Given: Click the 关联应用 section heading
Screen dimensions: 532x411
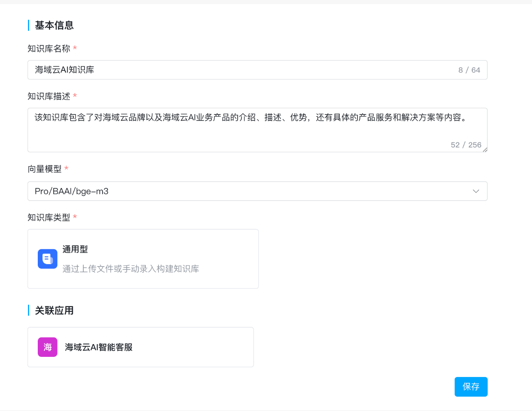Looking at the screenshot, I should coord(54,311).
